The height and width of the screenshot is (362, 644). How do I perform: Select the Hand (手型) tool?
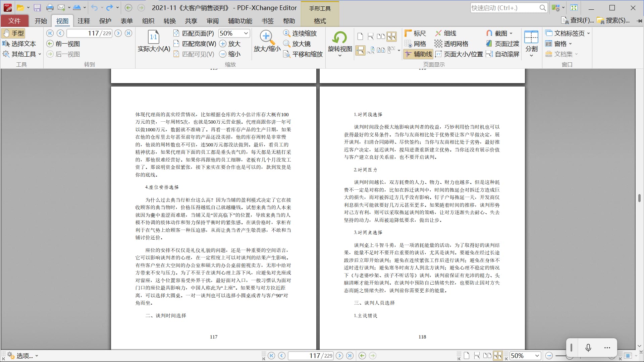coord(13,33)
